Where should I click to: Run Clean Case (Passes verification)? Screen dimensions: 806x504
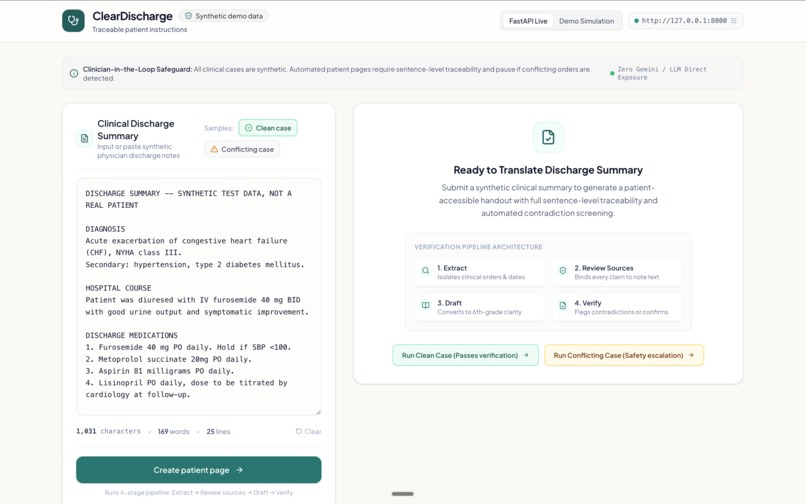pyautogui.click(x=465, y=355)
